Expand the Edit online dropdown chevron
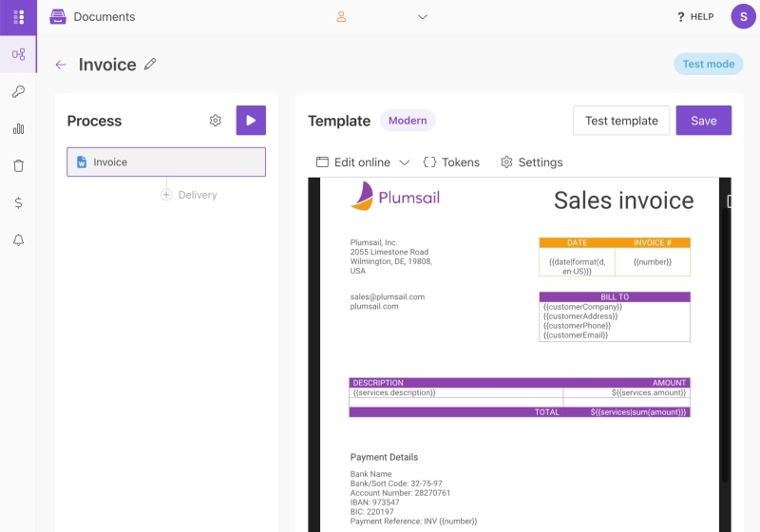Screen dimensions: 760x532 point(405,162)
